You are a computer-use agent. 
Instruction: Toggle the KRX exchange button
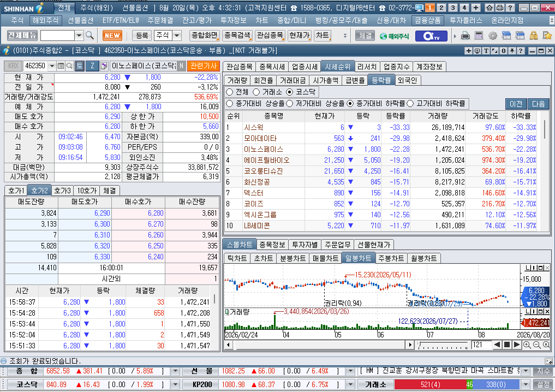tap(13, 66)
